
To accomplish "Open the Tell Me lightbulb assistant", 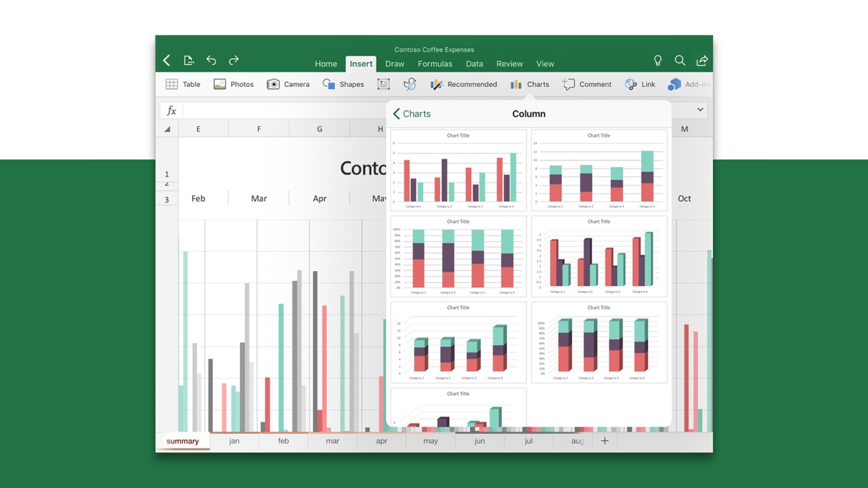I will (658, 60).
